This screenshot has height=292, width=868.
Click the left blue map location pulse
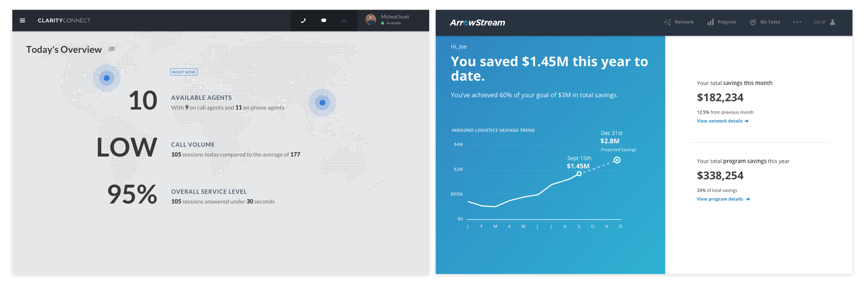pos(107,78)
